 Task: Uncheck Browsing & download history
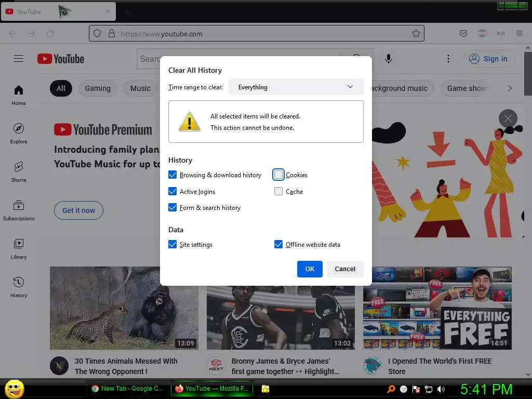(x=172, y=175)
